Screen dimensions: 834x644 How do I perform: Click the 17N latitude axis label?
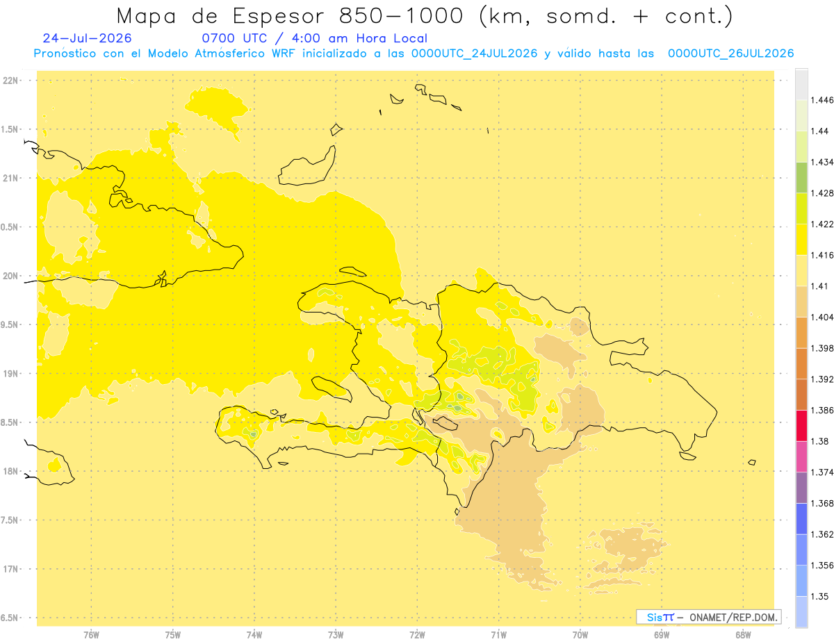click(11, 569)
